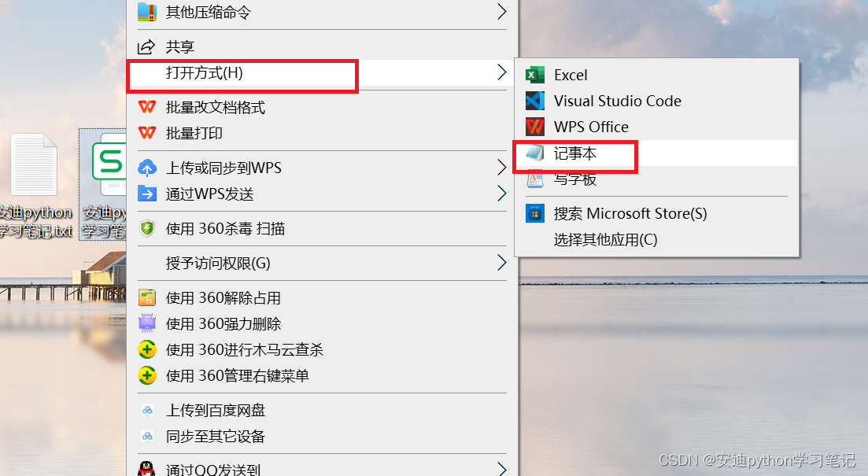Image resolution: width=868 pixels, height=476 pixels.
Task: Choose 通过QQ发送到 menu entry
Action: (322, 469)
